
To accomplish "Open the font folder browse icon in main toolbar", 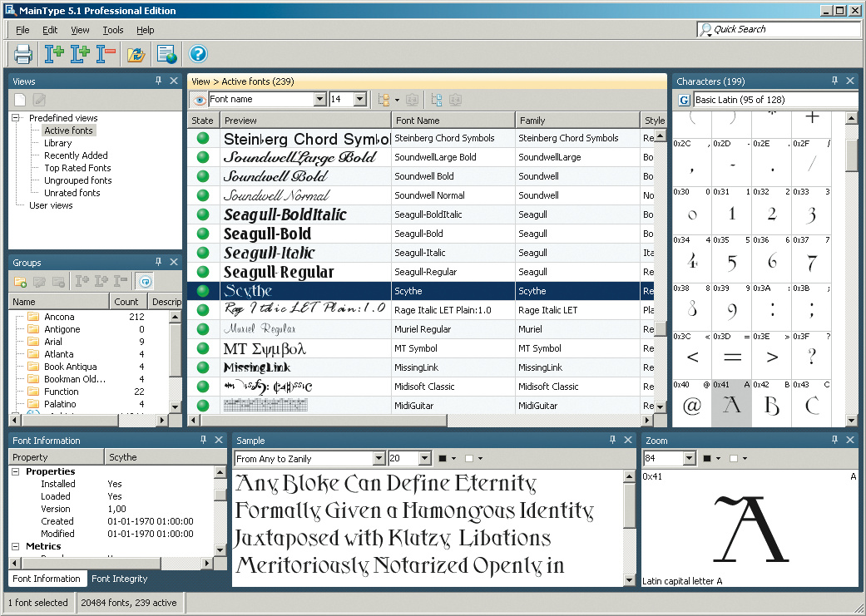I will click(136, 54).
